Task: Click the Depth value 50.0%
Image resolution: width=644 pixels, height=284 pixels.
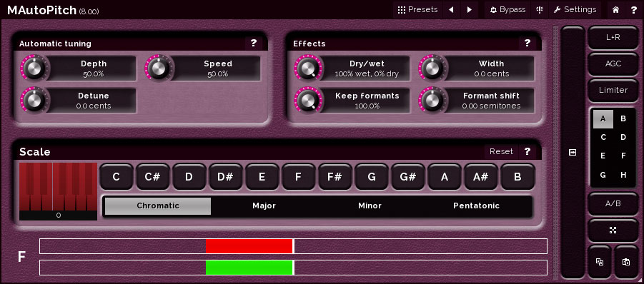Action: tap(94, 74)
